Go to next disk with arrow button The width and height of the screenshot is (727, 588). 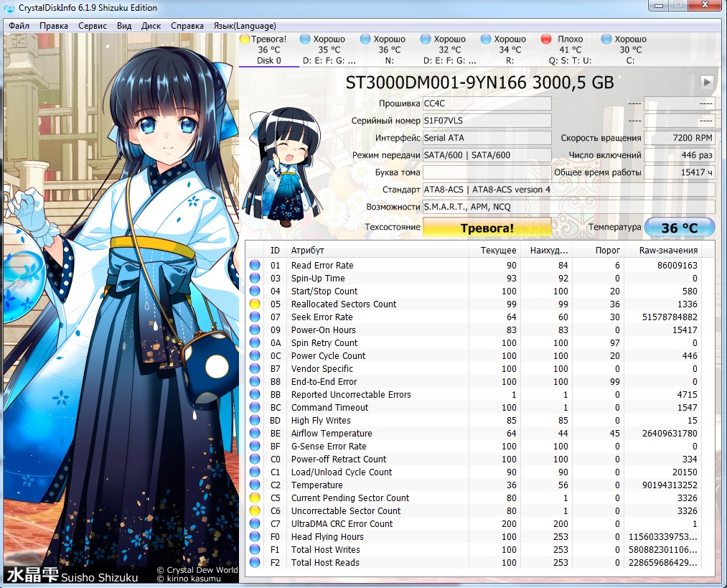pos(707,82)
